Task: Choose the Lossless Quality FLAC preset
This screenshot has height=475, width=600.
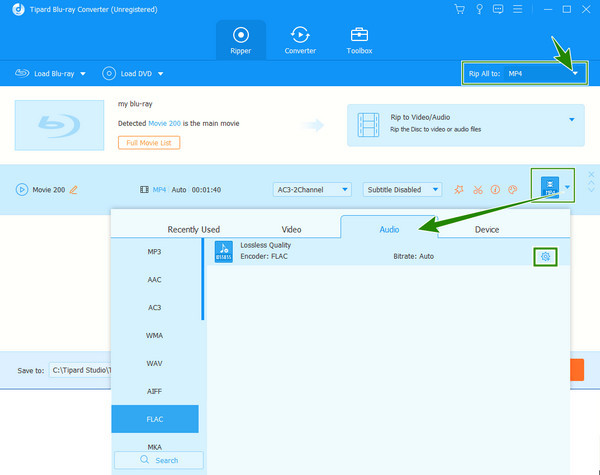Action: tap(388, 251)
